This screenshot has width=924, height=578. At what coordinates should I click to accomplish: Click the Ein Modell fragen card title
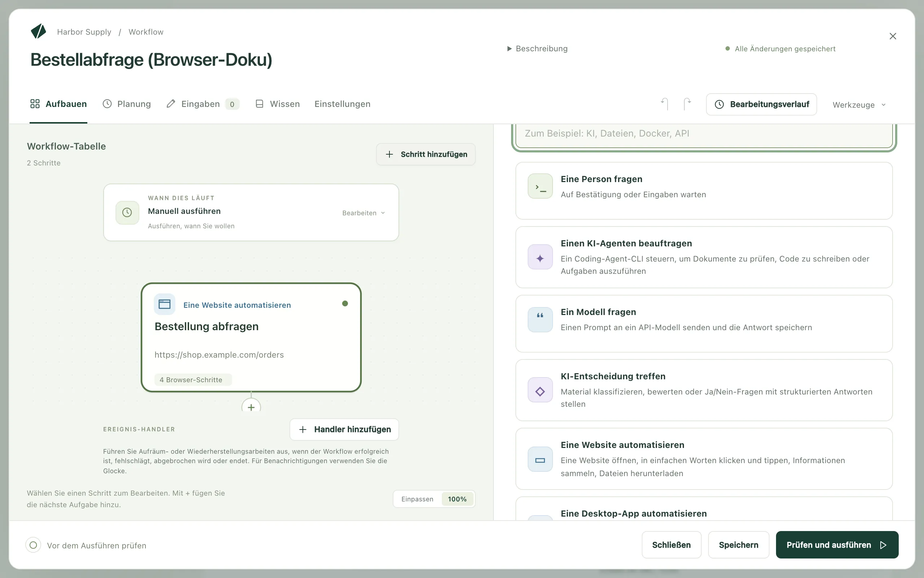click(x=598, y=312)
